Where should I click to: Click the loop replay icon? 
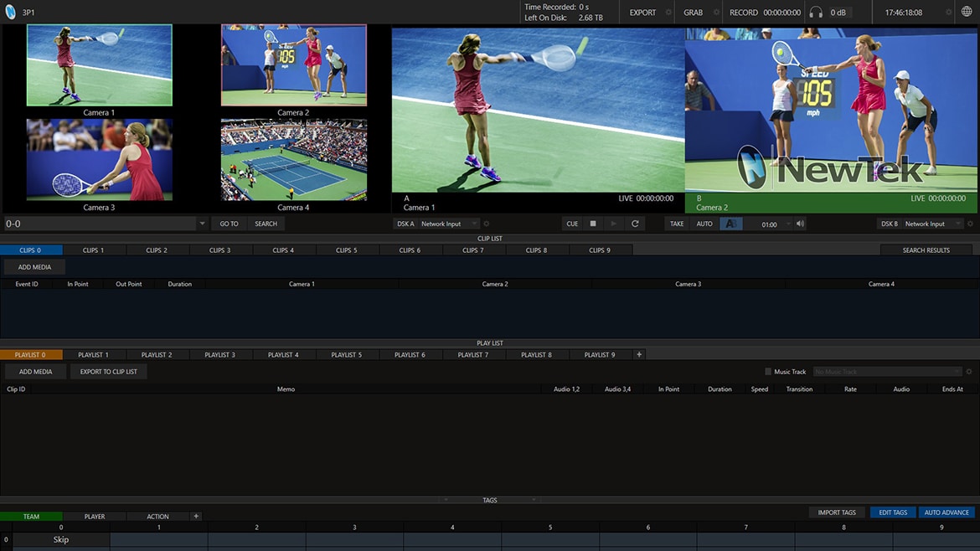coord(635,224)
